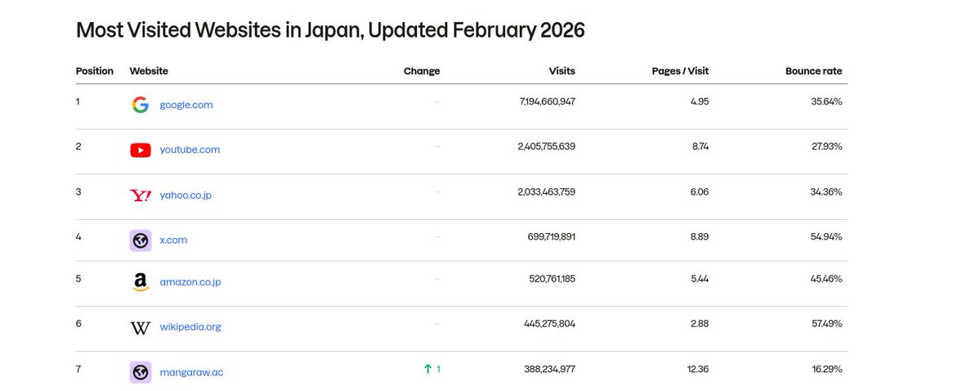Screen dimensions: 980x391
Task: Click bounce rate value 34.36%
Action: point(826,192)
